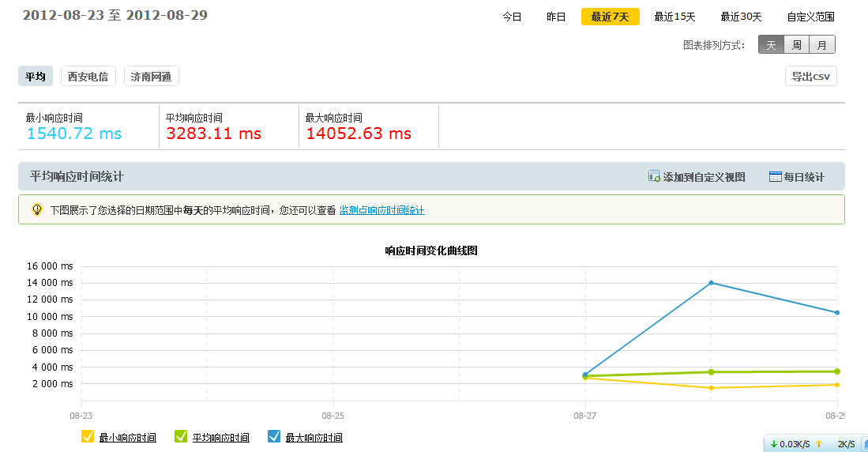This screenshot has width=868, height=452.
Task: Open the 自定义范围 custom range picker
Action: pyautogui.click(x=810, y=17)
